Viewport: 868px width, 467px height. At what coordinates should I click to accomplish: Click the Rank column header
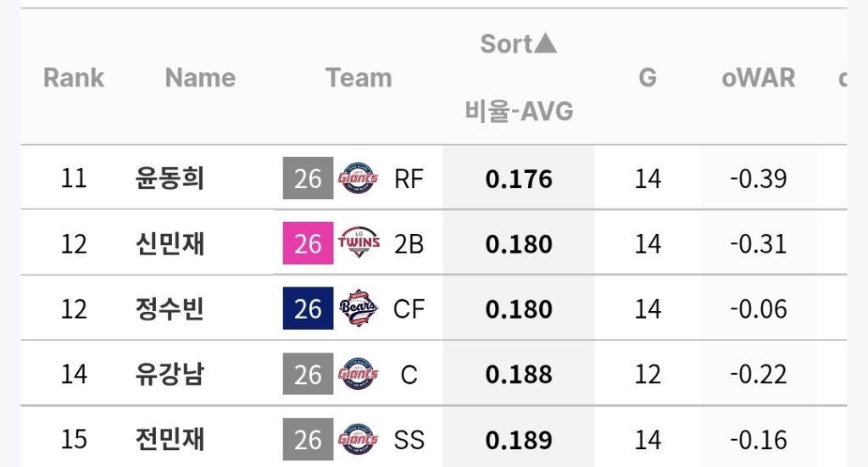[x=74, y=77]
